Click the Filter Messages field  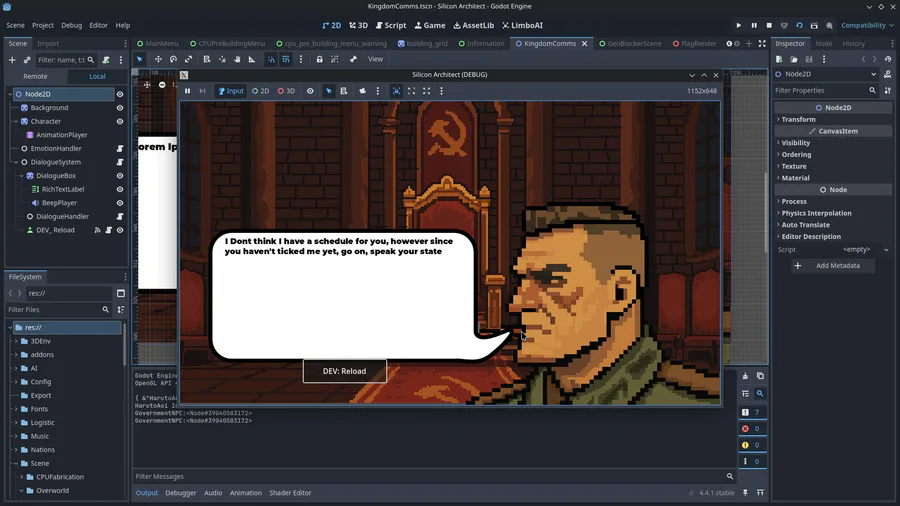(435, 476)
